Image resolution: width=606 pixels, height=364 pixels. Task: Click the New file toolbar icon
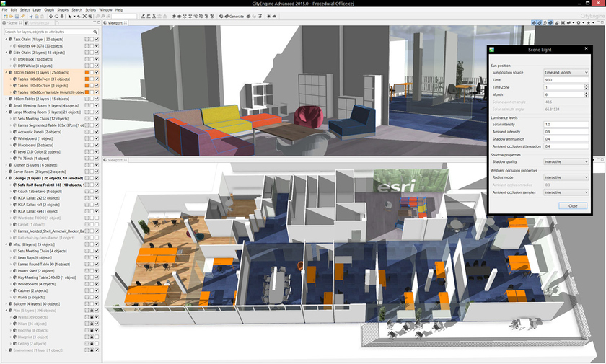tap(4, 16)
